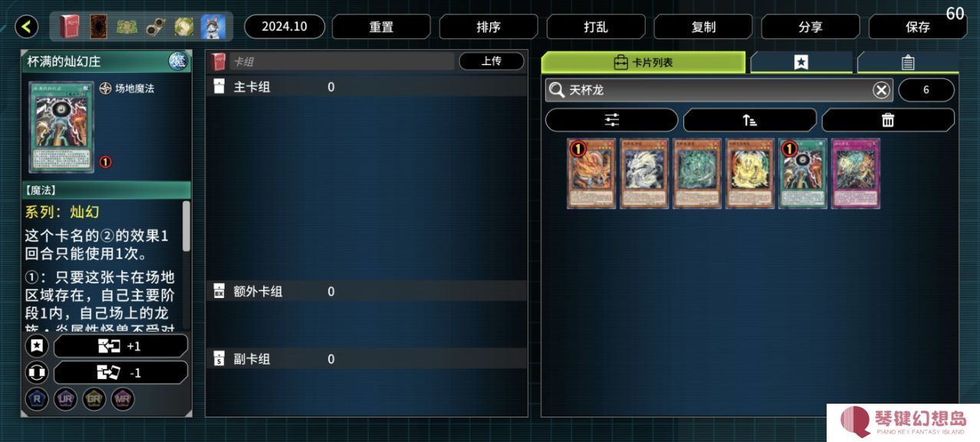Click the 保存 save button
The width and height of the screenshot is (980, 442).
click(917, 27)
